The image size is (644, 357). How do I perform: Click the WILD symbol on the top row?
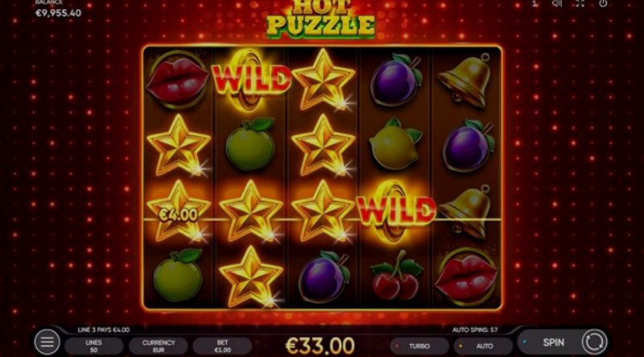251,79
